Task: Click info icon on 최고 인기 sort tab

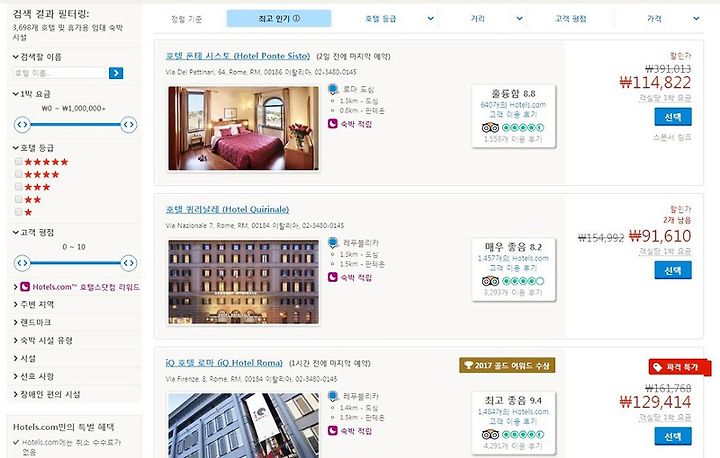Action: pos(296,18)
